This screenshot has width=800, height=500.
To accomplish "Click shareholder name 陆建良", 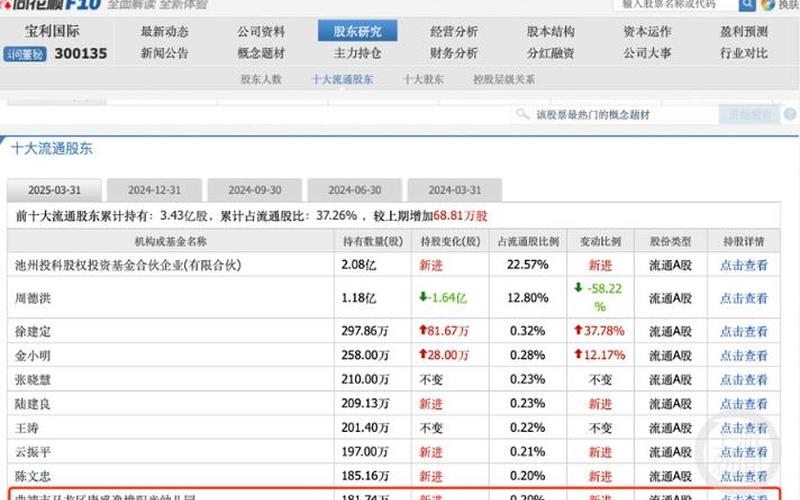I will pyautogui.click(x=33, y=404).
